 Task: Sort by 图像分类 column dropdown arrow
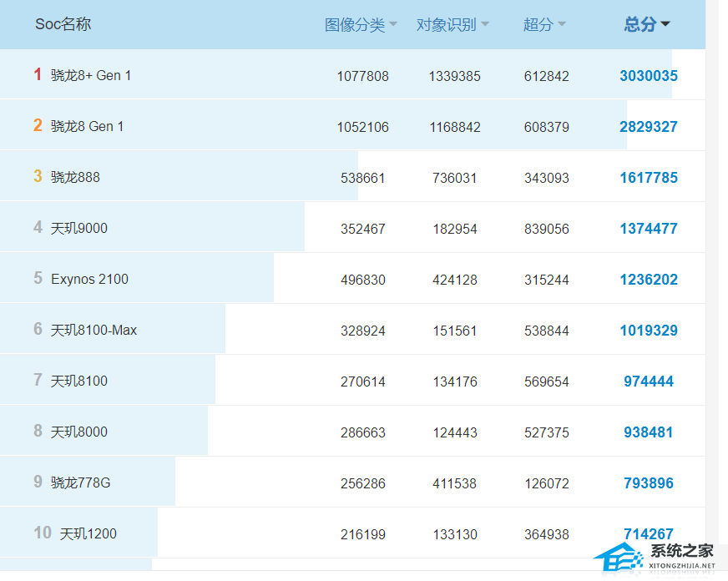(x=392, y=23)
